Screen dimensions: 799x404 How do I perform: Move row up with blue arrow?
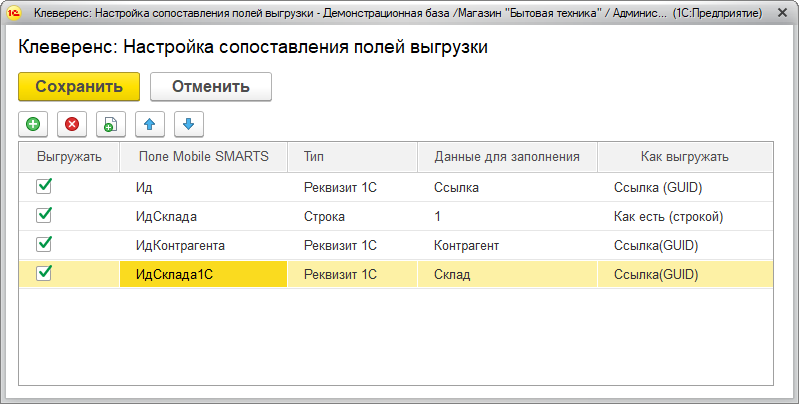pos(149,124)
